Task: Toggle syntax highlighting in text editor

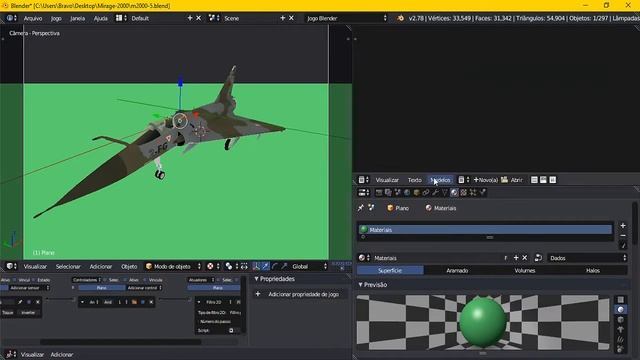Action: point(553,180)
